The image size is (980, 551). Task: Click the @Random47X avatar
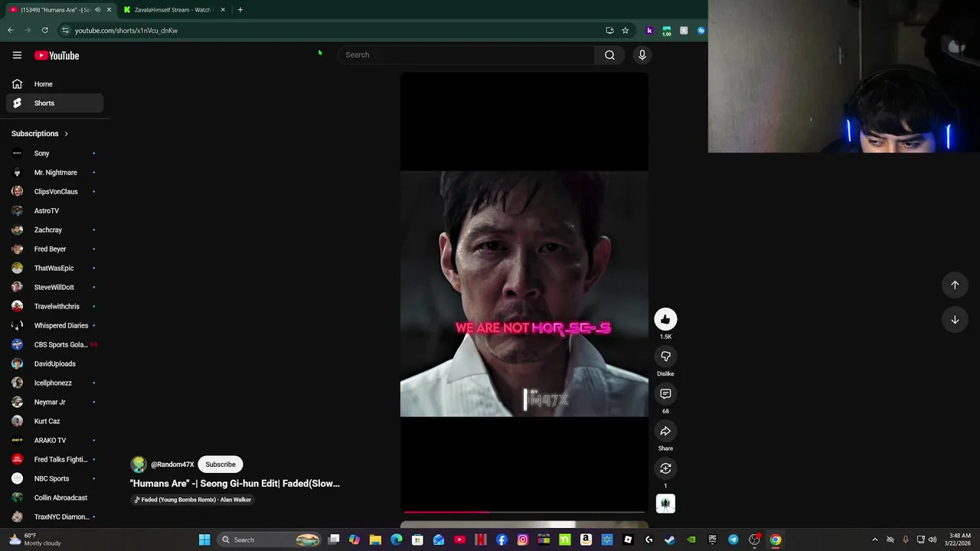click(x=139, y=465)
